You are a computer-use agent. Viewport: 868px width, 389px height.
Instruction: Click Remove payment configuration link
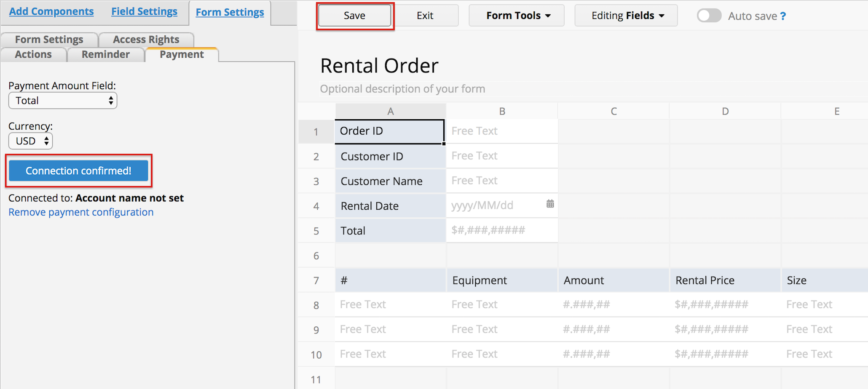(x=81, y=212)
